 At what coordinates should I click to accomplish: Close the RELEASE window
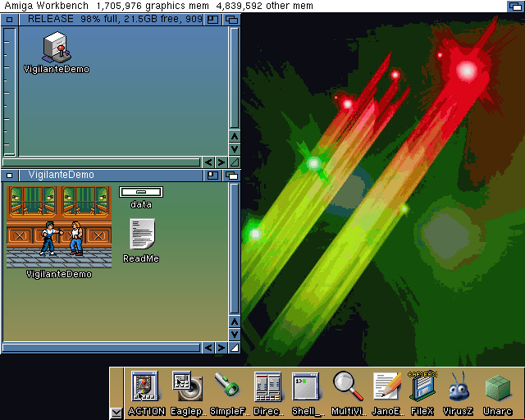coord(9,20)
